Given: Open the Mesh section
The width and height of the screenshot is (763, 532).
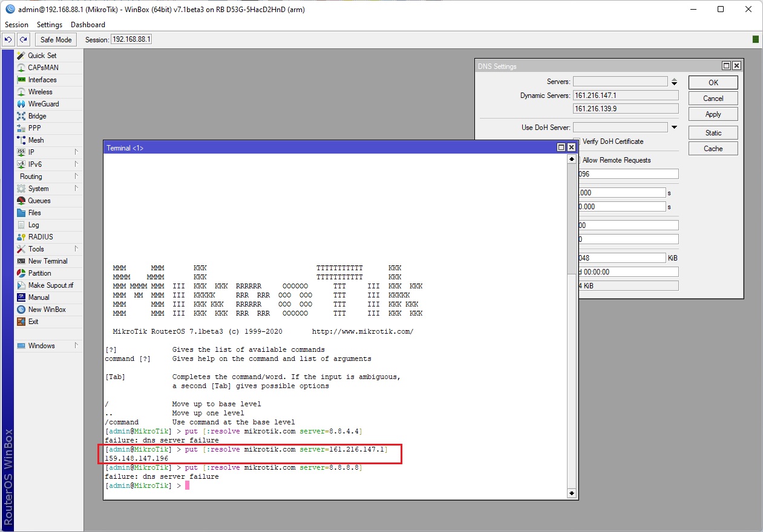Looking at the screenshot, I should (x=36, y=140).
